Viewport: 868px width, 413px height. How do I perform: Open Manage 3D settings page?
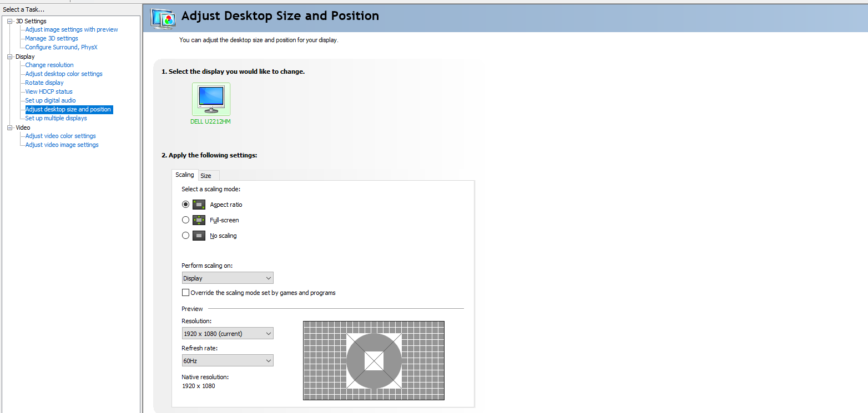coord(52,38)
